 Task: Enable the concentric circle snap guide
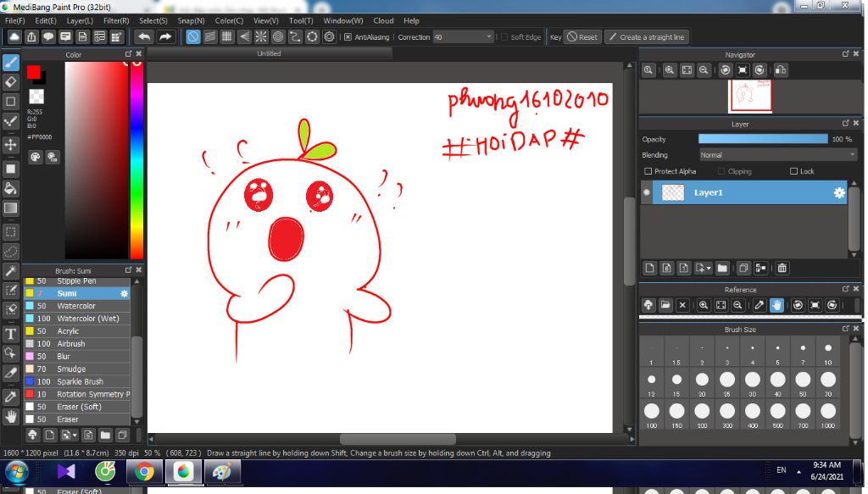(278, 37)
